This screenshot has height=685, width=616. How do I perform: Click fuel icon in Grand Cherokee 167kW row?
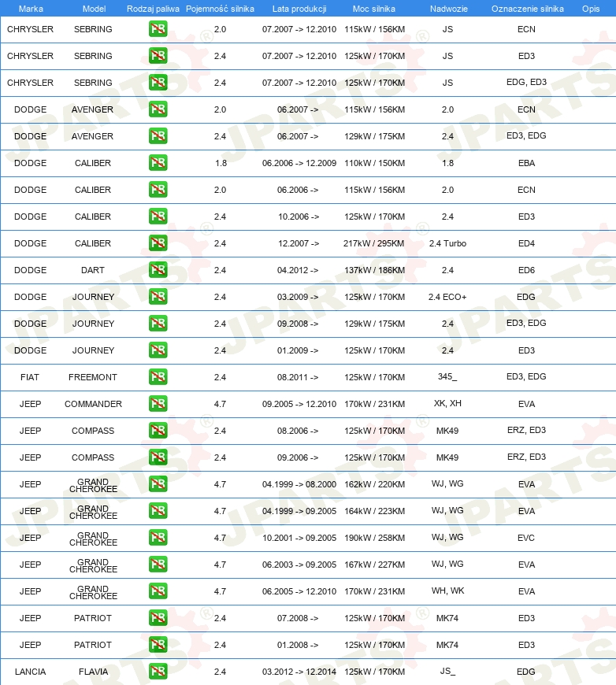pyautogui.click(x=158, y=565)
